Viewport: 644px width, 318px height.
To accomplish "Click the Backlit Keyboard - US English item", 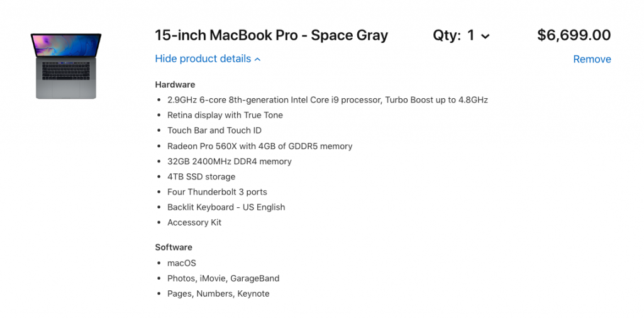I will pos(226,207).
